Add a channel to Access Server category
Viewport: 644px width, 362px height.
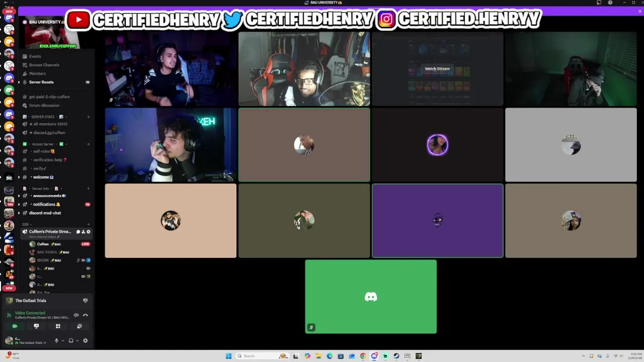(88, 144)
